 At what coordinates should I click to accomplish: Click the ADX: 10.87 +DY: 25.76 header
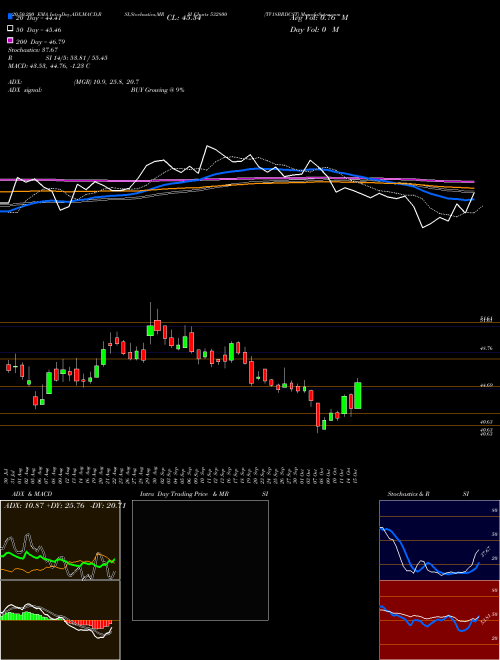pyautogui.click(x=64, y=506)
